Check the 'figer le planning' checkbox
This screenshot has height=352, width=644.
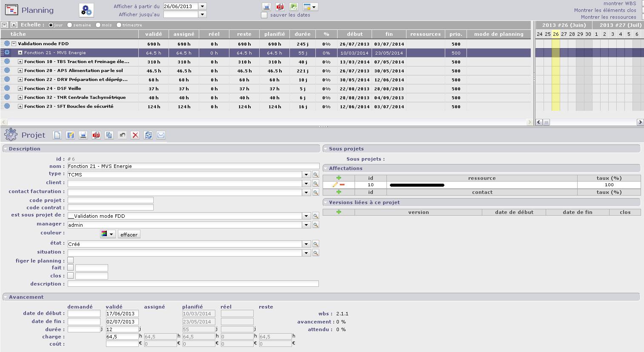71,260
